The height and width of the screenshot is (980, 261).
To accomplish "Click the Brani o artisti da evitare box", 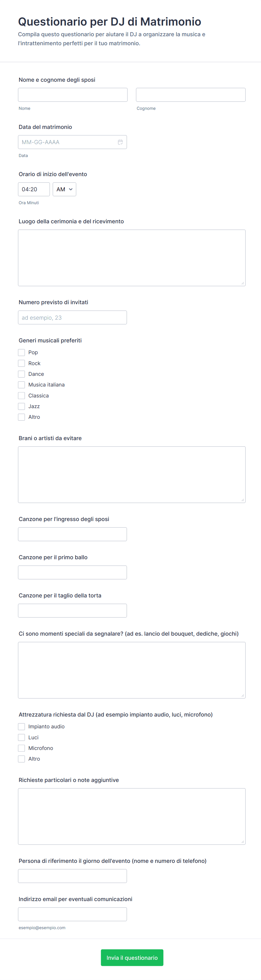I will point(131,474).
